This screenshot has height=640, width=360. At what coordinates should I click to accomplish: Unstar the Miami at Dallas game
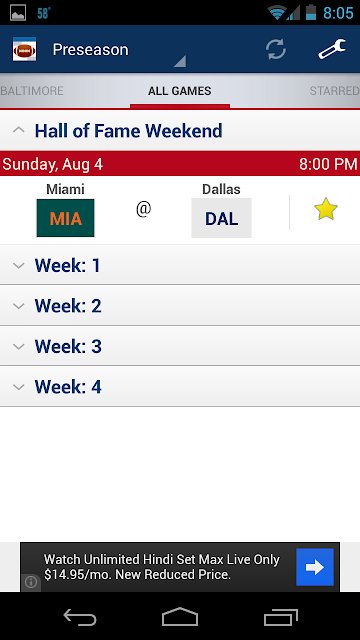325,210
